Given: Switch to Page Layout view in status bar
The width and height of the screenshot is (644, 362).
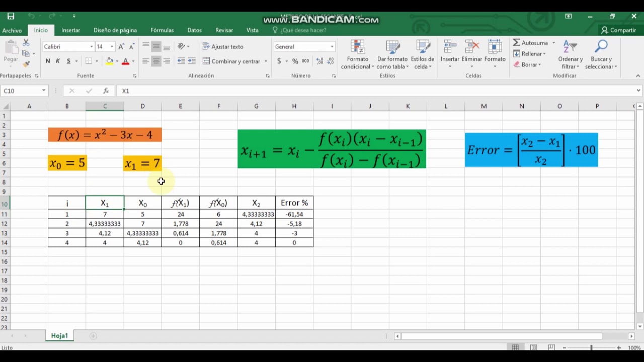Looking at the screenshot, I should click(x=533, y=347).
